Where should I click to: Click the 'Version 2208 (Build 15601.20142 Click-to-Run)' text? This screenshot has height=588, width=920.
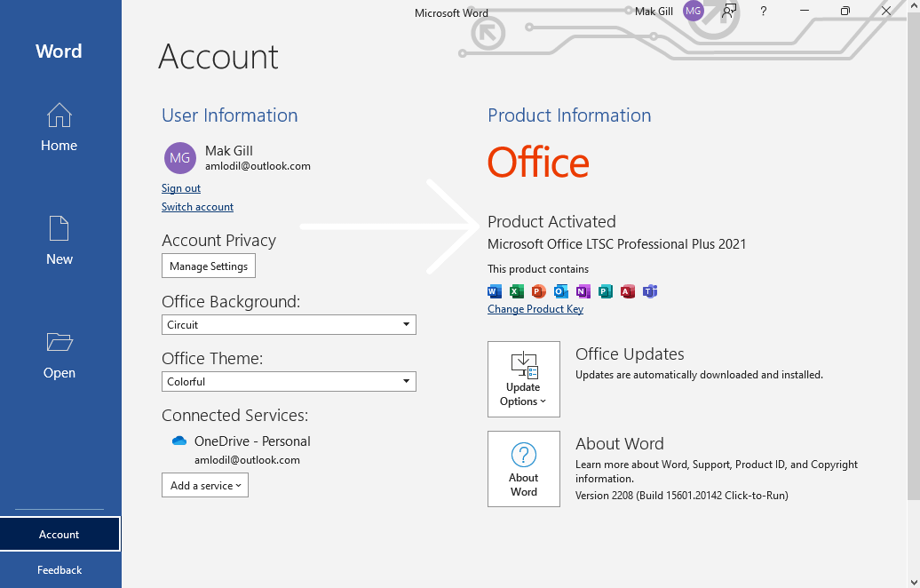[x=681, y=496]
